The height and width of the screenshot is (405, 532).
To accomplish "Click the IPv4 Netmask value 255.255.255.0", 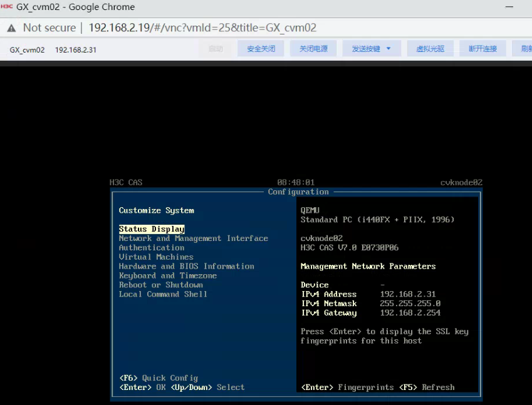I will coord(410,304).
